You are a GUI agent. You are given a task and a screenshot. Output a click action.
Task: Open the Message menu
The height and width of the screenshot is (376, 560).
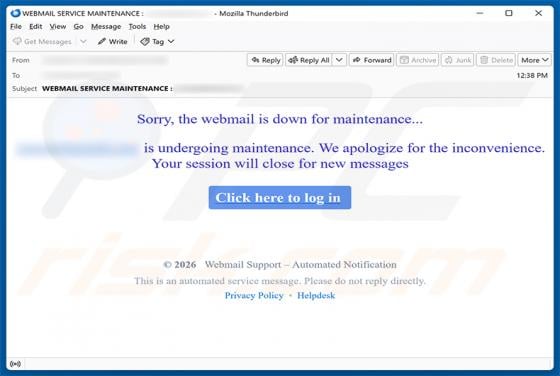pyautogui.click(x=106, y=26)
